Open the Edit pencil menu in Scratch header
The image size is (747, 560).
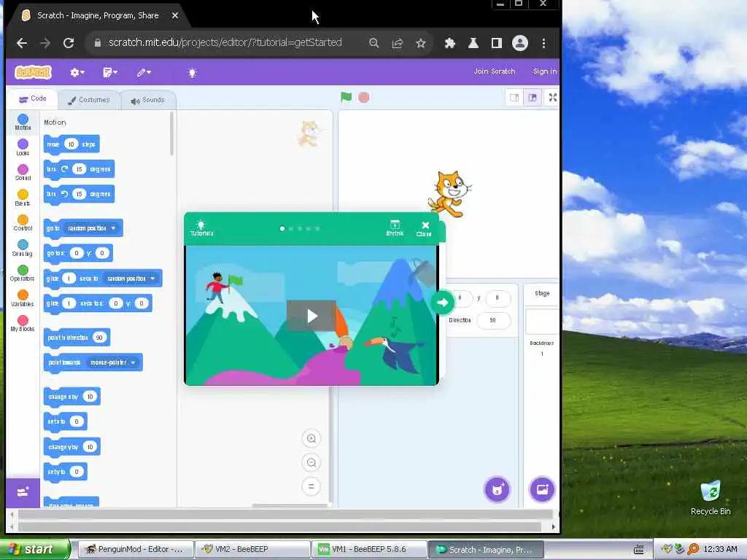click(144, 72)
